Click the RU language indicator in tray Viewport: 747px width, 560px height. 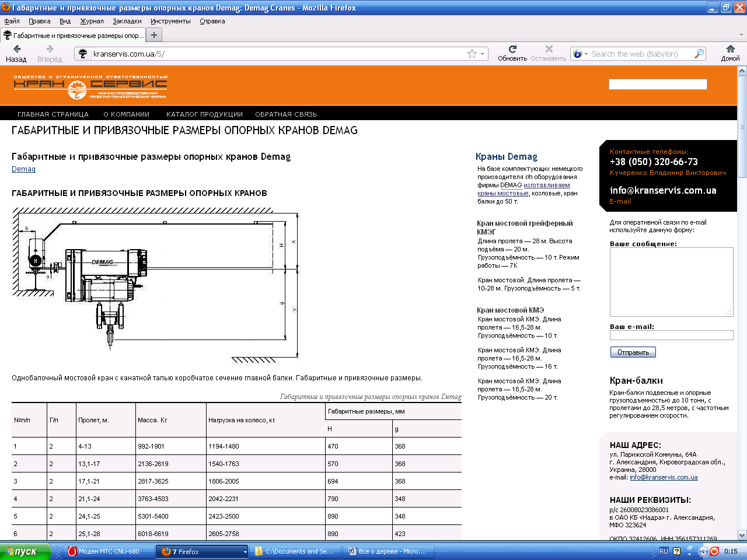click(x=664, y=551)
